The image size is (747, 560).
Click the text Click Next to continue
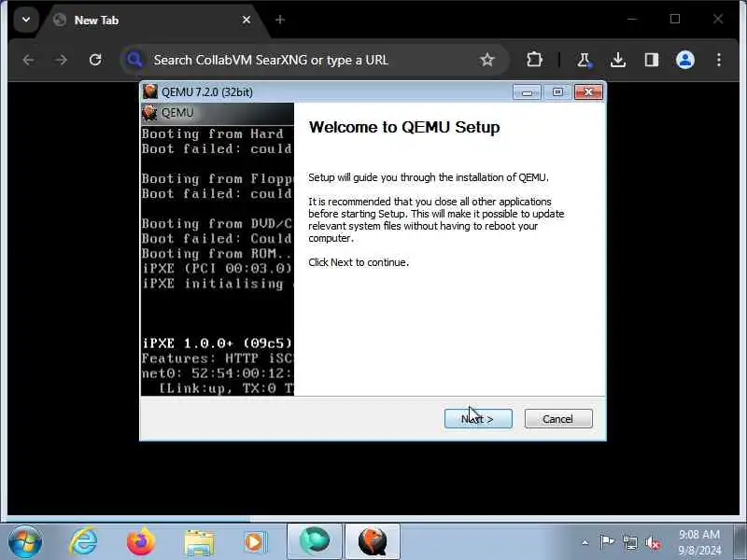(x=359, y=262)
